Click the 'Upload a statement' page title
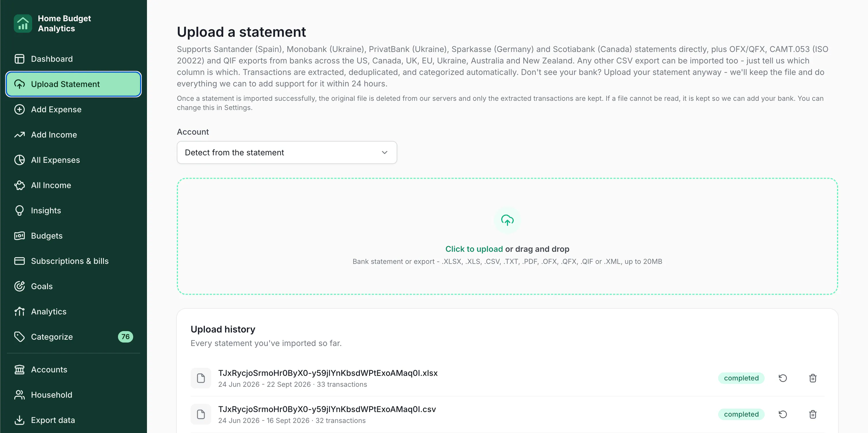Screen dimensions: 868x433 coord(241,32)
